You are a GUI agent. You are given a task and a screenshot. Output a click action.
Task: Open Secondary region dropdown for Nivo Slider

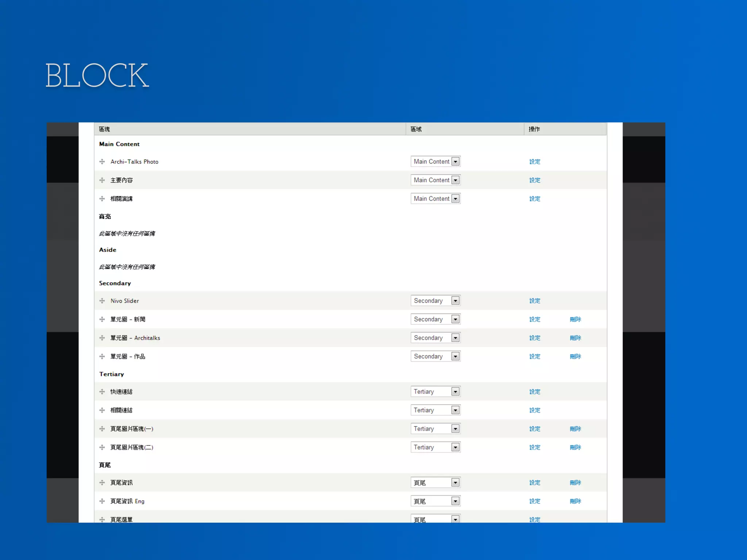coord(436,301)
